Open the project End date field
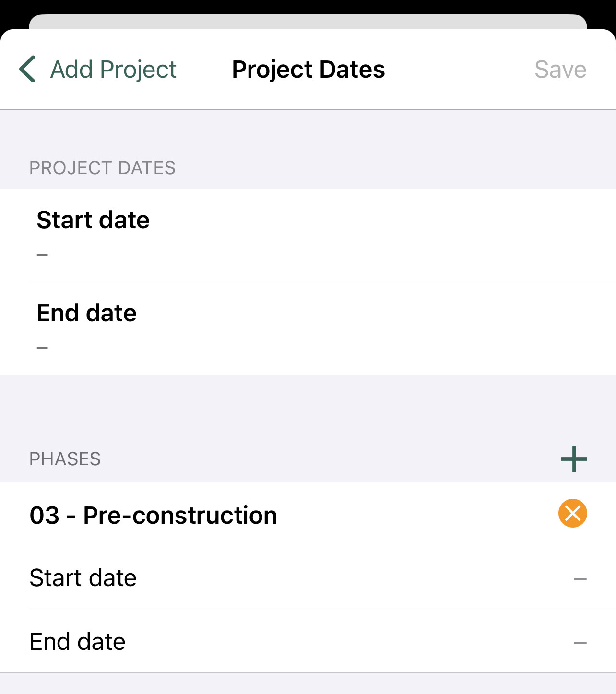Screen dimensions: 616x694 308,329
